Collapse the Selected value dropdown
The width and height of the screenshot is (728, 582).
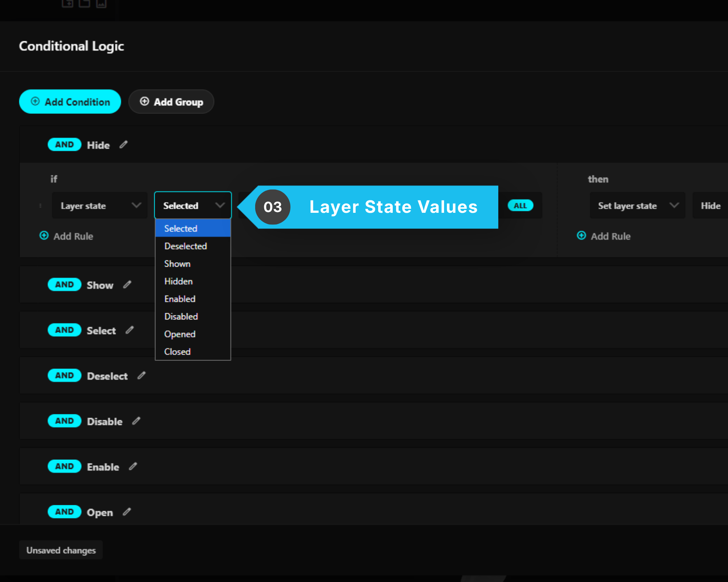tap(193, 206)
